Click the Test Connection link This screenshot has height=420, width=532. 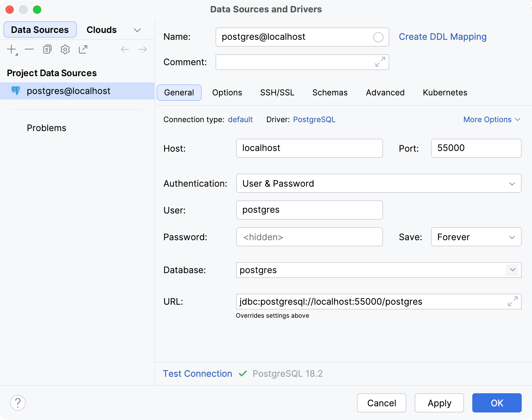point(197,373)
